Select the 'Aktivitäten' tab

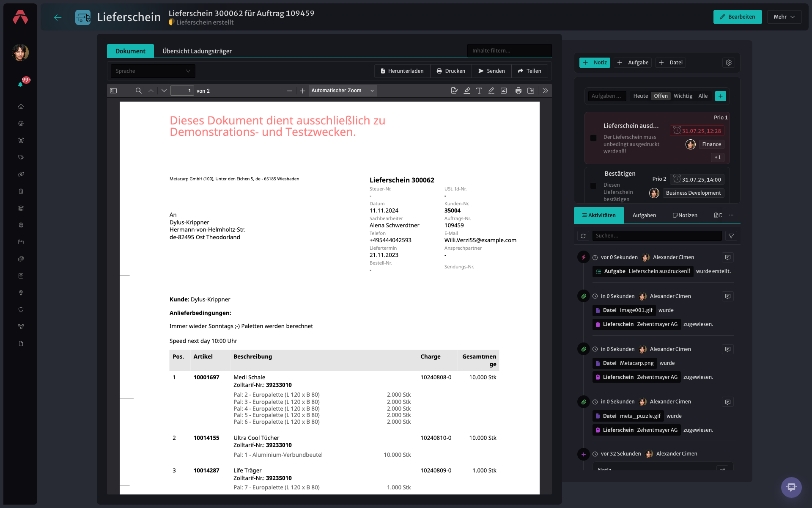[x=599, y=215]
